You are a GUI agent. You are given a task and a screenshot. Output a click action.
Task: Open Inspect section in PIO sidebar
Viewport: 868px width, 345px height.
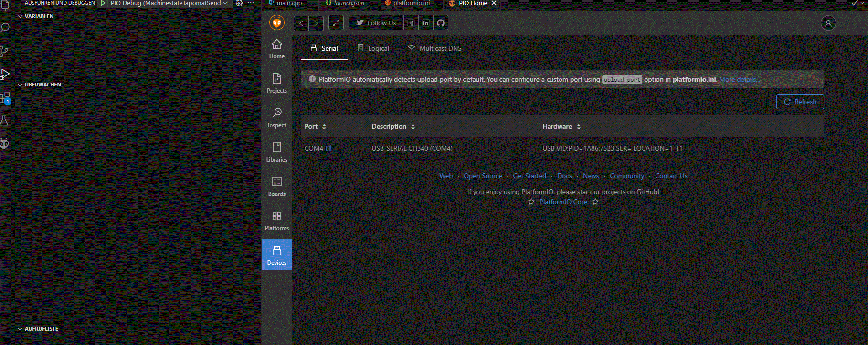[277, 118]
